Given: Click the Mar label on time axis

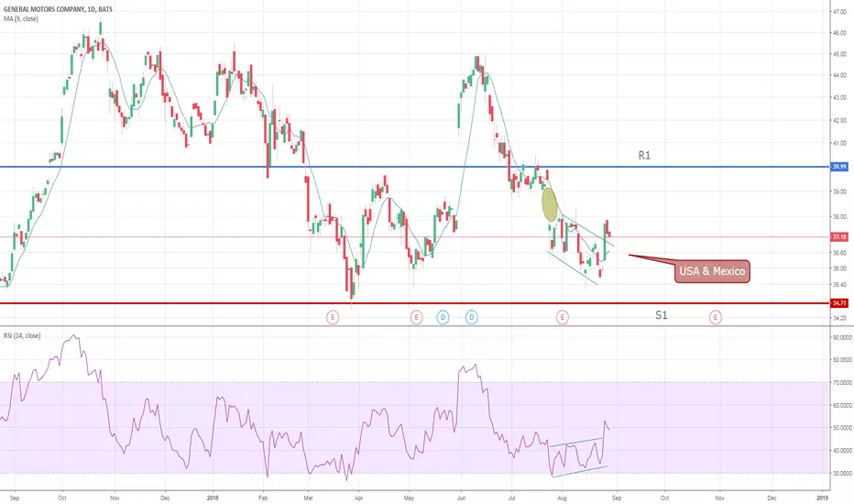Looking at the screenshot, I should tap(308, 498).
